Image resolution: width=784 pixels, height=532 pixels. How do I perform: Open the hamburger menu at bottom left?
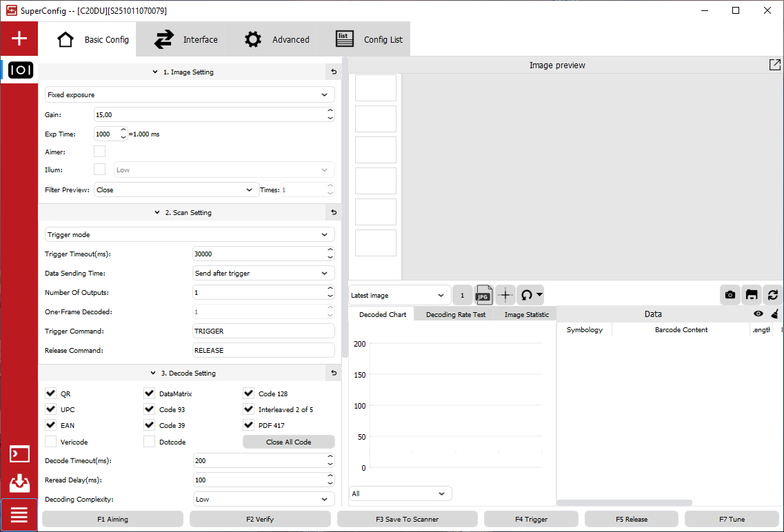[x=19, y=514]
